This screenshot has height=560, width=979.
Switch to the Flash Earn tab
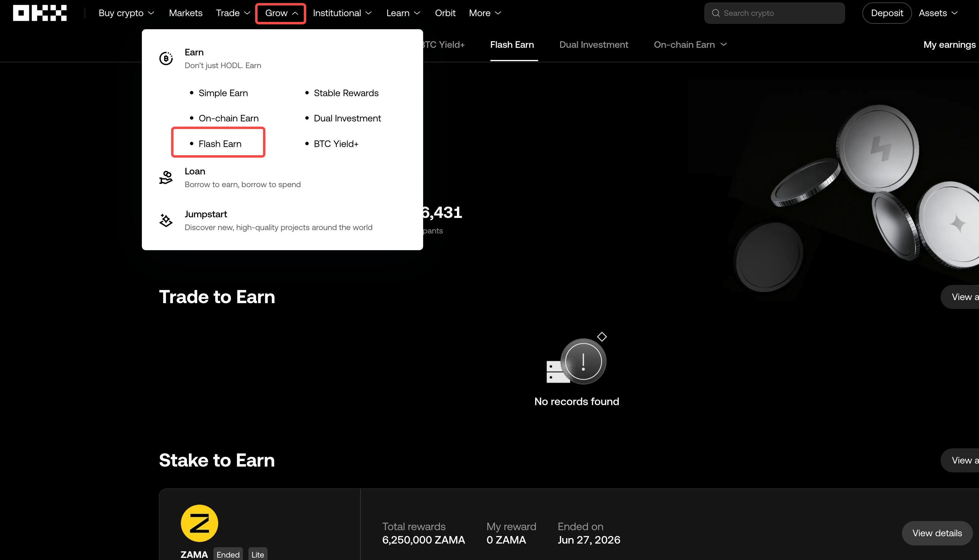512,45
